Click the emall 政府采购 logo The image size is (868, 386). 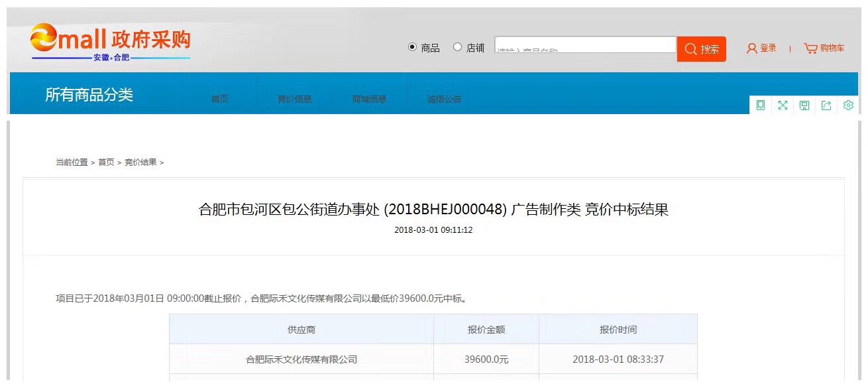(x=110, y=42)
